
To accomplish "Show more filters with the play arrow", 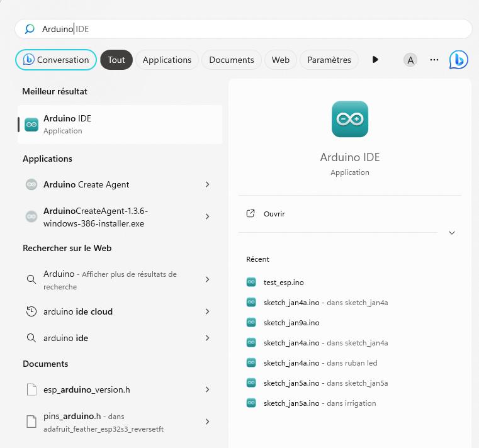I will 375,60.
